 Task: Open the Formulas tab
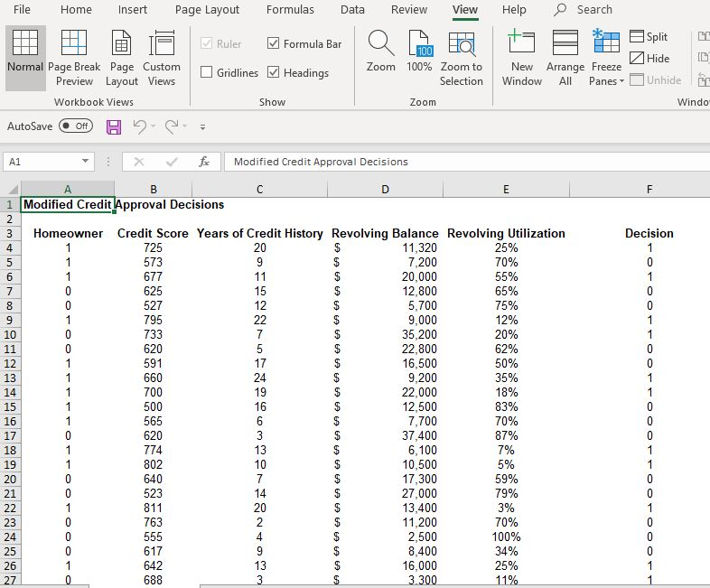point(290,10)
